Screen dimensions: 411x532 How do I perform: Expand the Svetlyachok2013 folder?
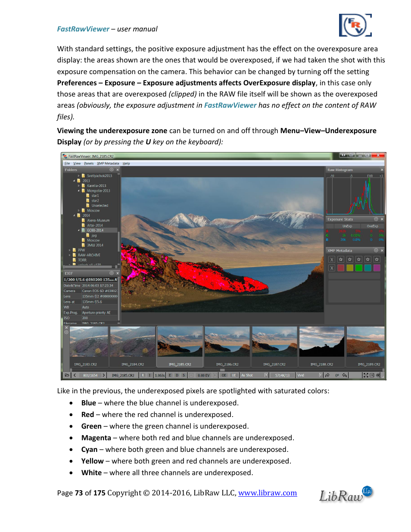78,176
